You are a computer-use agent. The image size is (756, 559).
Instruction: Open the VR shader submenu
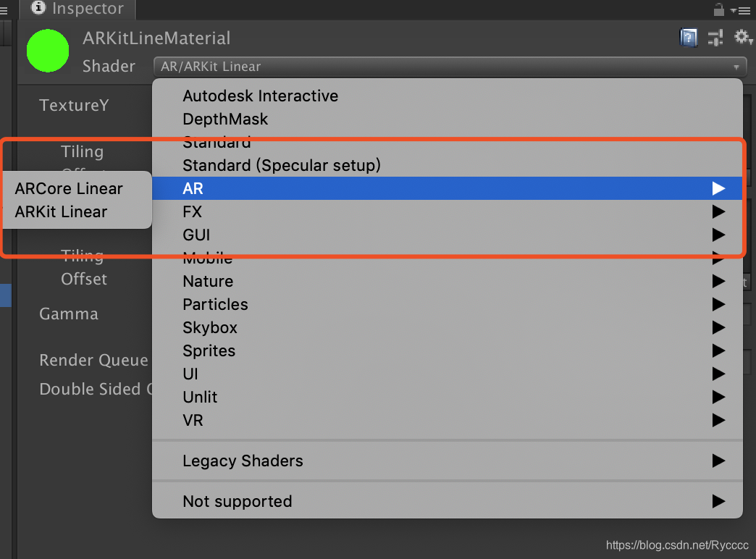tap(447, 419)
